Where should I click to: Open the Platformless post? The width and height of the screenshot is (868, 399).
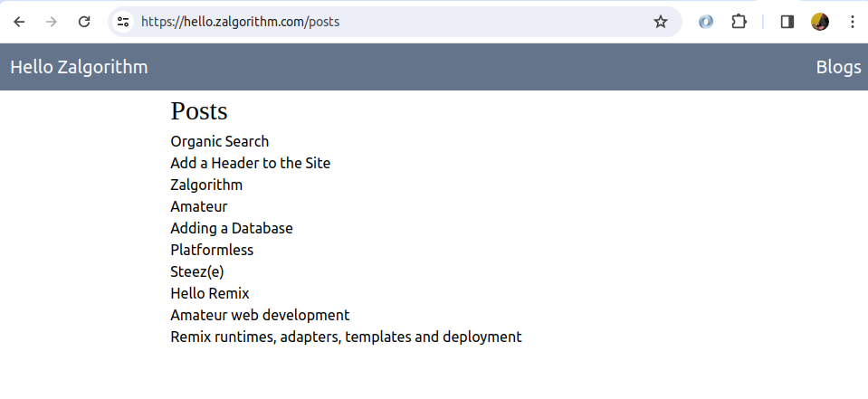(212, 250)
